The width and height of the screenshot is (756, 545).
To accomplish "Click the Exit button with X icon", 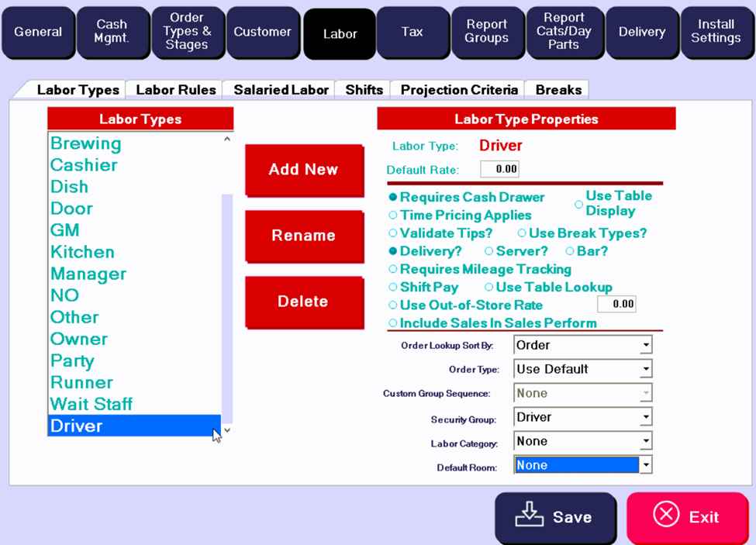I will (x=687, y=517).
